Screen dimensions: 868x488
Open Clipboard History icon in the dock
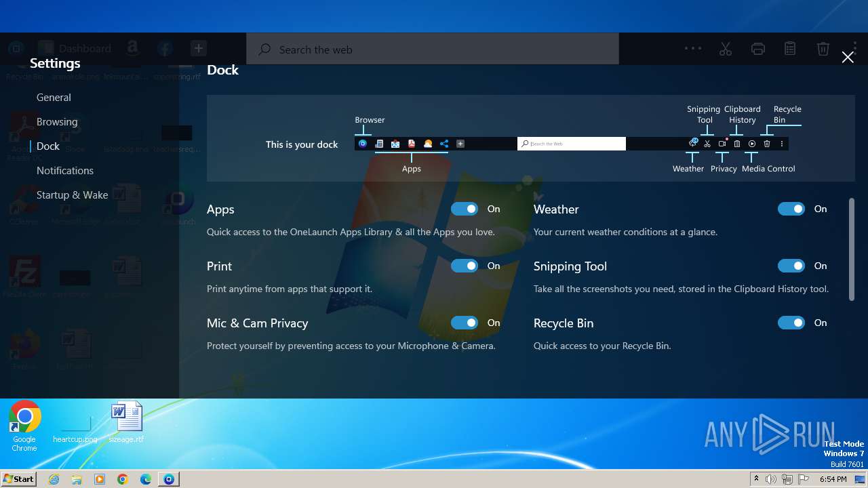click(790, 49)
